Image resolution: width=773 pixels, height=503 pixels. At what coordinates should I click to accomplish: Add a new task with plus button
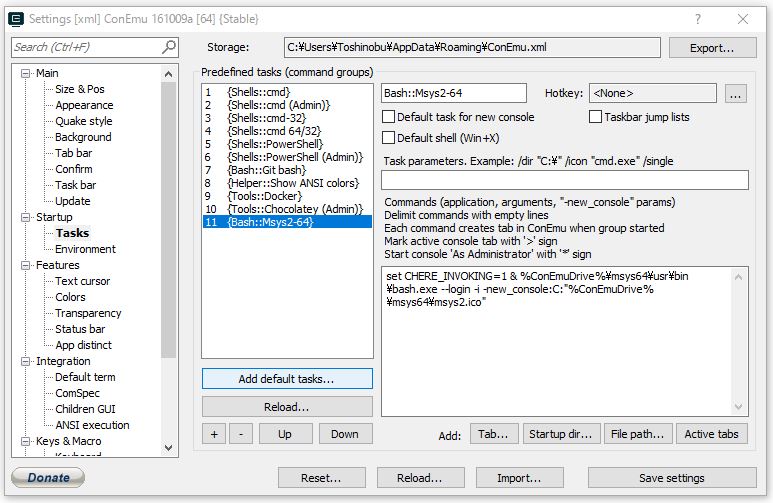(214, 434)
